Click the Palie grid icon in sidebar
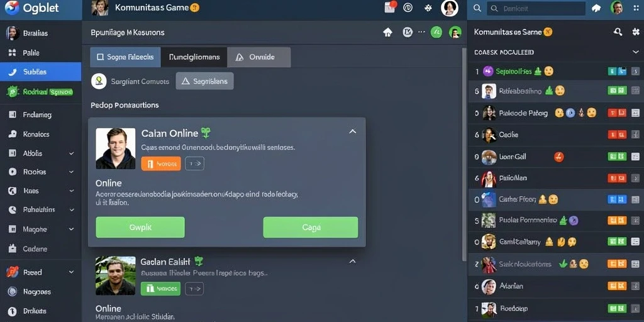644x322 pixels. [x=12, y=53]
